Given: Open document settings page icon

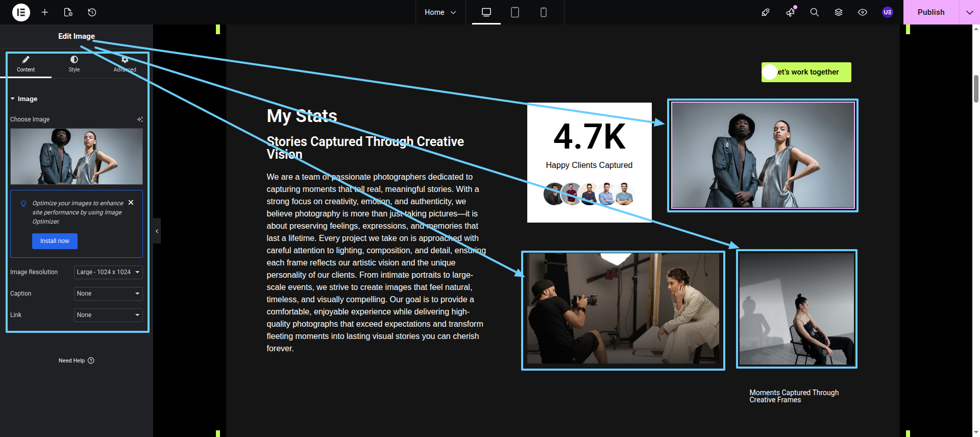Looking at the screenshot, I should pos(68,12).
